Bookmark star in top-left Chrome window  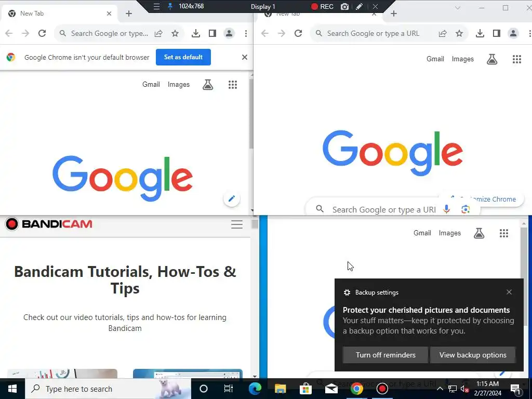(175, 33)
